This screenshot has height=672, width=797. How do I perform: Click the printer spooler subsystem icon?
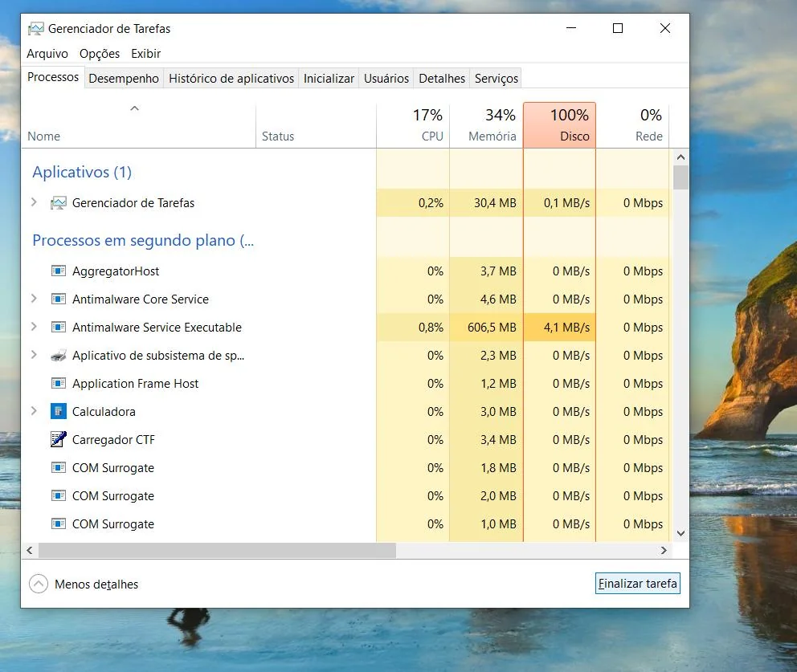(59, 356)
